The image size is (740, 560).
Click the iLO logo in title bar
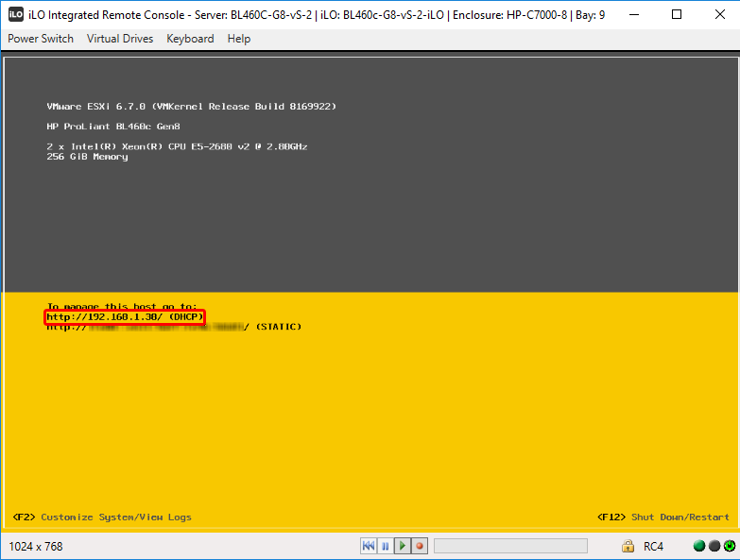[x=15, y=14]
